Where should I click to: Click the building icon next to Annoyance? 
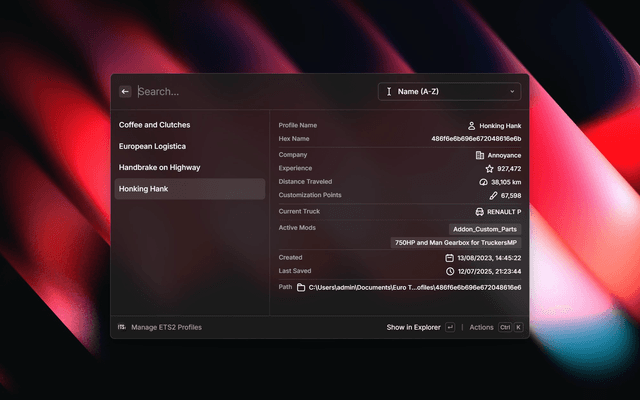[x=480, y=155]
